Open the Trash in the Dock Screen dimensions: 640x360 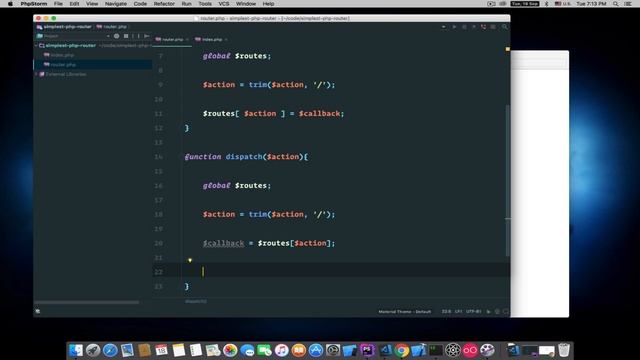(x=564, y=350)
